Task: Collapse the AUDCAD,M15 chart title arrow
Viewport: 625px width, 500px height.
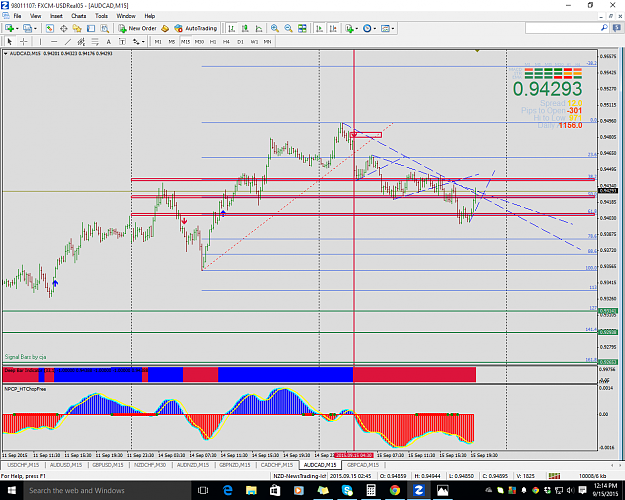Action: 6,53
